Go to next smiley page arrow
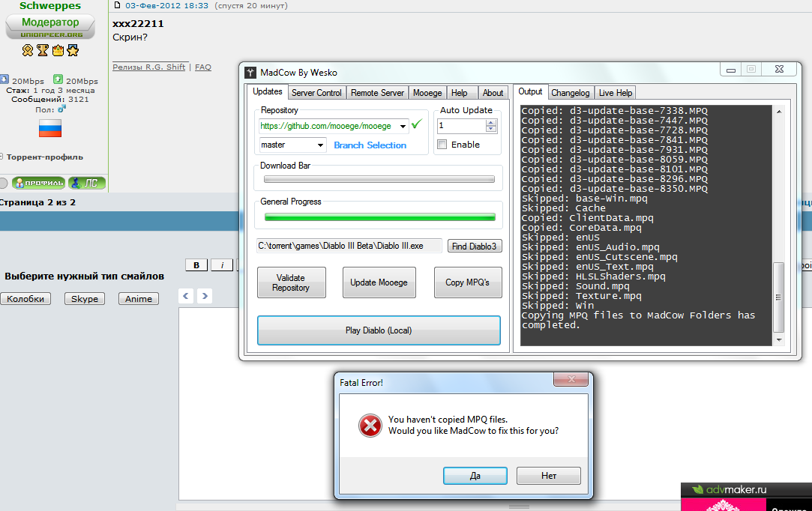 pos(205,296)
